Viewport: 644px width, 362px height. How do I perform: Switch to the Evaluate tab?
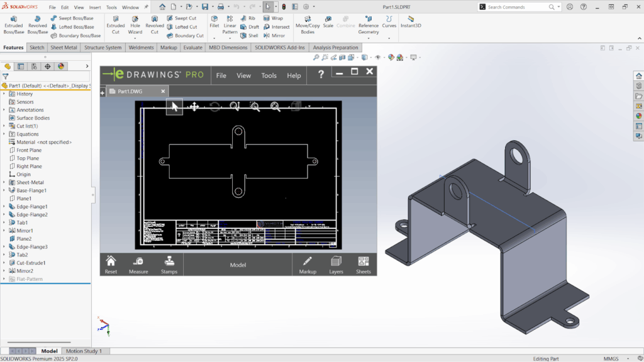click(192, 48)
